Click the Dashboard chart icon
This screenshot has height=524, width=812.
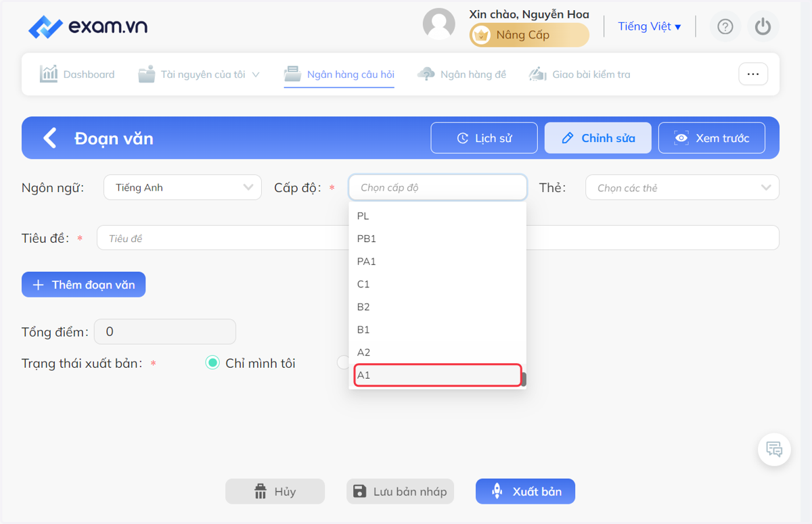[49, 74]
